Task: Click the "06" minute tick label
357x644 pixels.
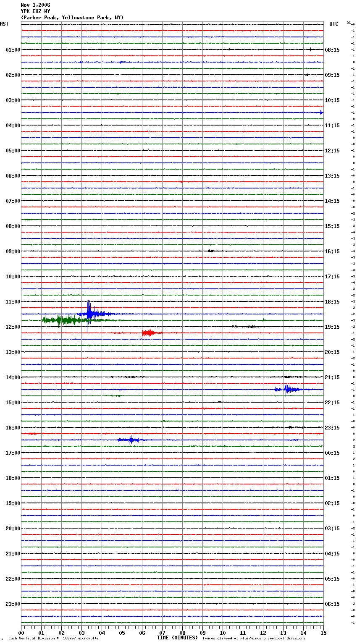Action: pyautogui.click(x=142, y=633)
